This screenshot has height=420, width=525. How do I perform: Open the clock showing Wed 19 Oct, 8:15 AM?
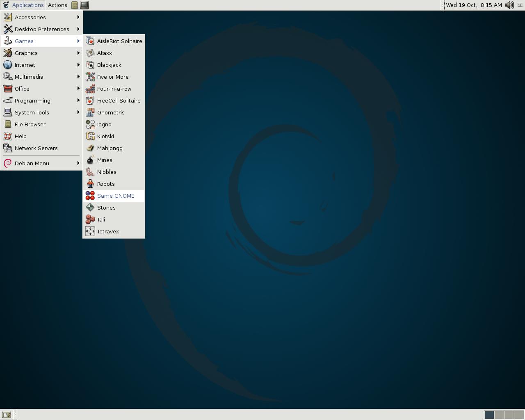474,5
